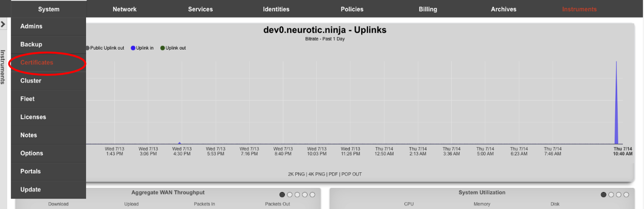Open the System dropdown menu
644x209 pixels.
pyautogui.click(x=48, y=9)
